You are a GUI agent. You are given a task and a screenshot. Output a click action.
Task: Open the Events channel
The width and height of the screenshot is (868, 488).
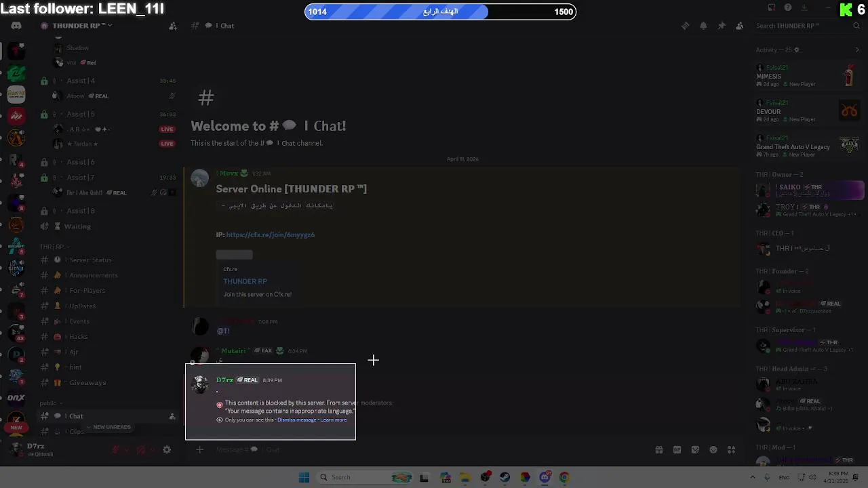[108, 321]
